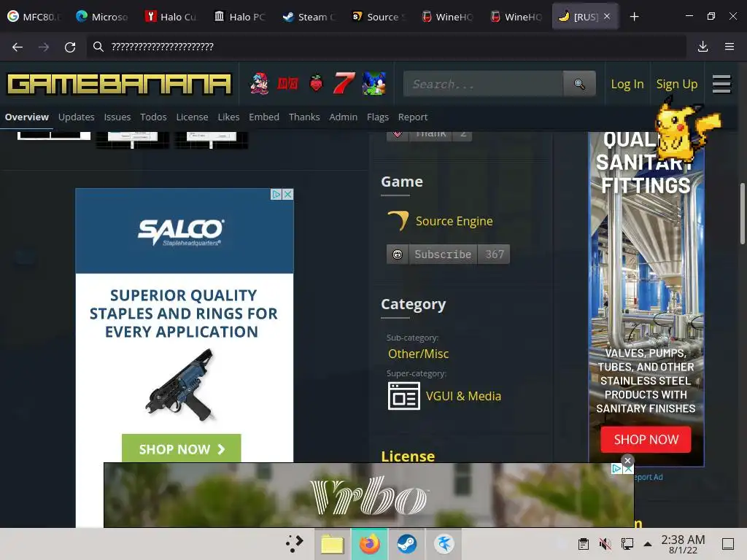Click the Thank button
This screenshot has height=560, width=747.
[429, 135]
